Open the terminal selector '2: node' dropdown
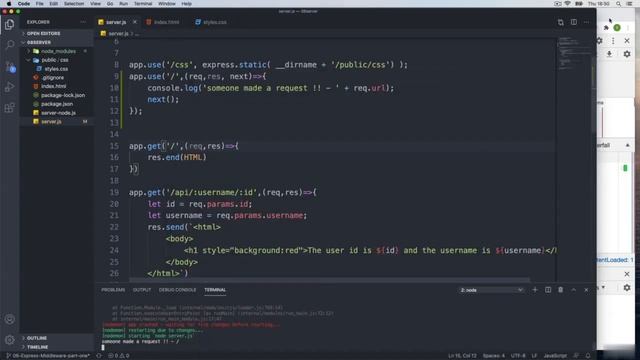Screen dimensions: 640x360 [x=491, y=290]
